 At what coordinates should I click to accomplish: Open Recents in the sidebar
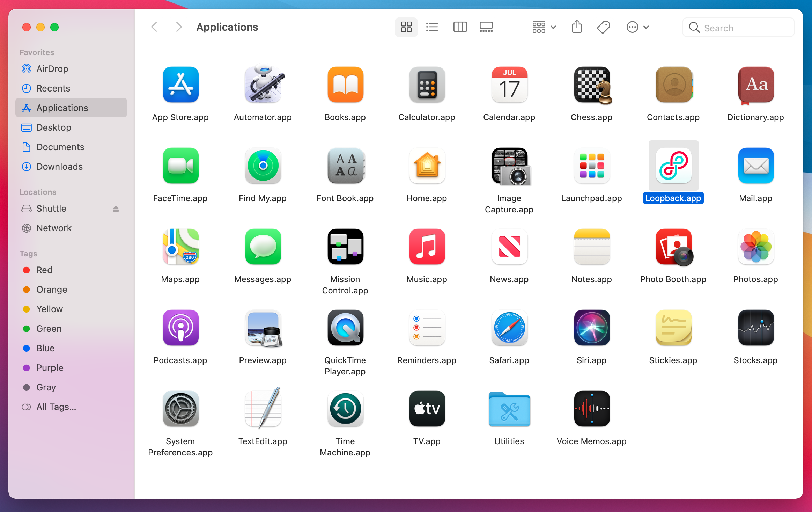click(x=71, y=88)
